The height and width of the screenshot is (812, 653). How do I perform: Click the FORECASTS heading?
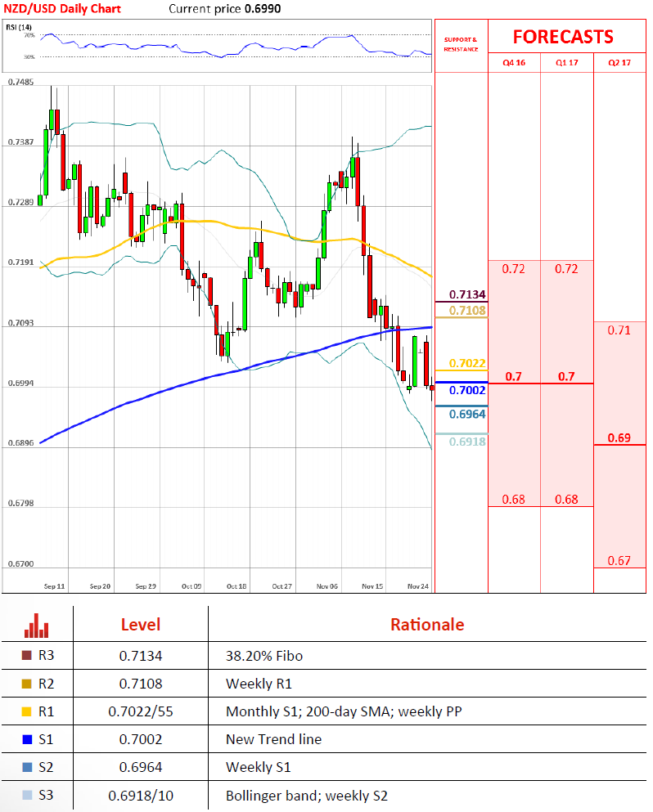pyautogui.click(x=563, y=37)
